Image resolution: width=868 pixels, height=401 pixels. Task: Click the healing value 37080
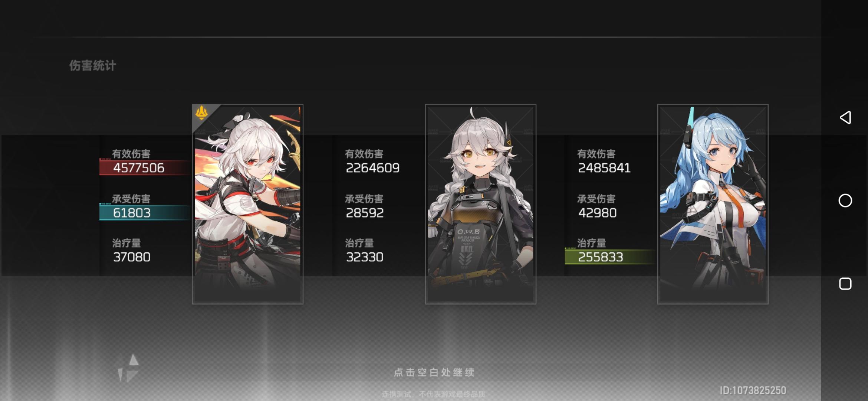tap(132, 257)
